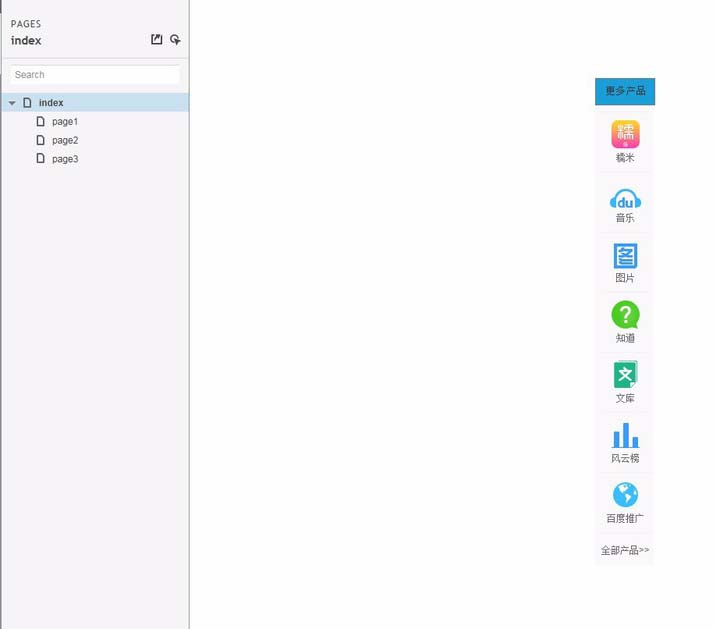Open the 糯米 app icon
The image size is (714, 629).
tap(625, 134)
